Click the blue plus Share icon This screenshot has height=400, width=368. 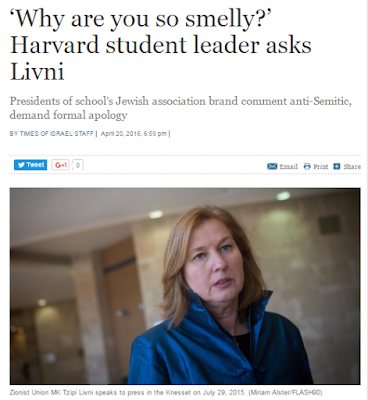(x=337, y=166)
